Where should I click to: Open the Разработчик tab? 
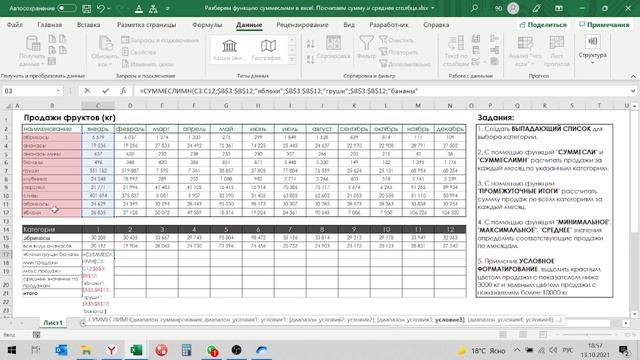coord(389,25)
